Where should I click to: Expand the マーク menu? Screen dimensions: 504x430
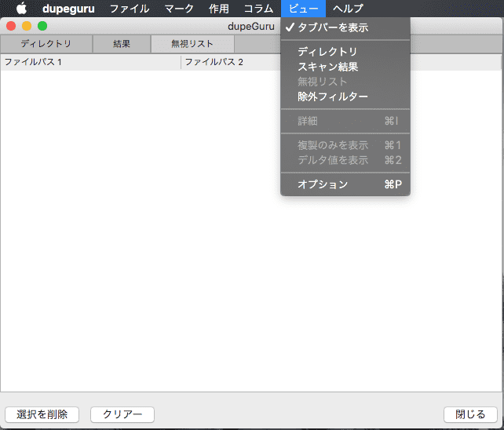click(x=179, y=9)
